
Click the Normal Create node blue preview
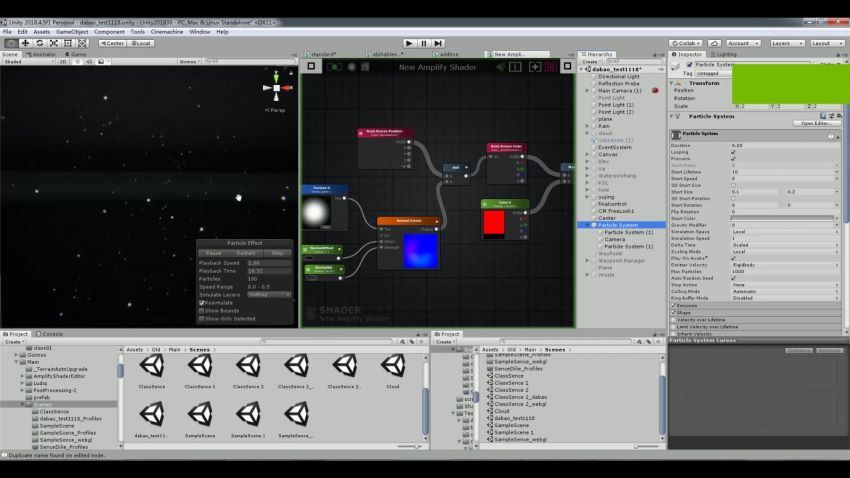click(x=420, y=250)
